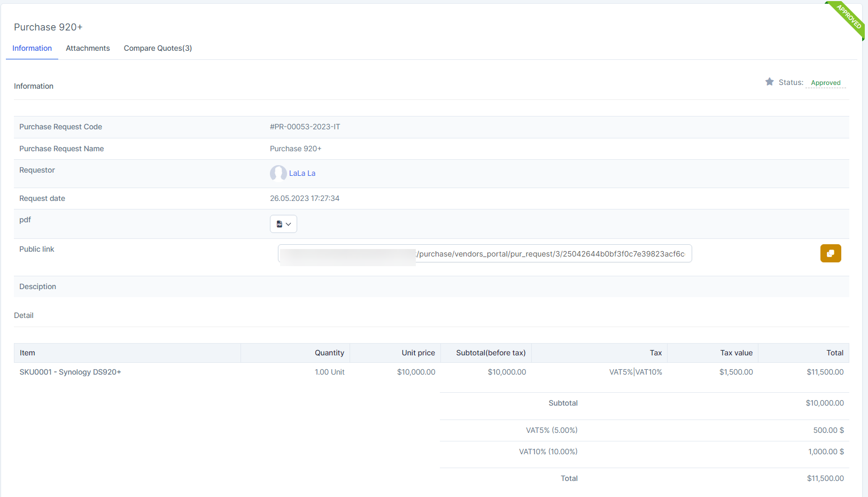
Task: Select the SKU0001 - Synology DS920+ item
Action: pos(70,372)
